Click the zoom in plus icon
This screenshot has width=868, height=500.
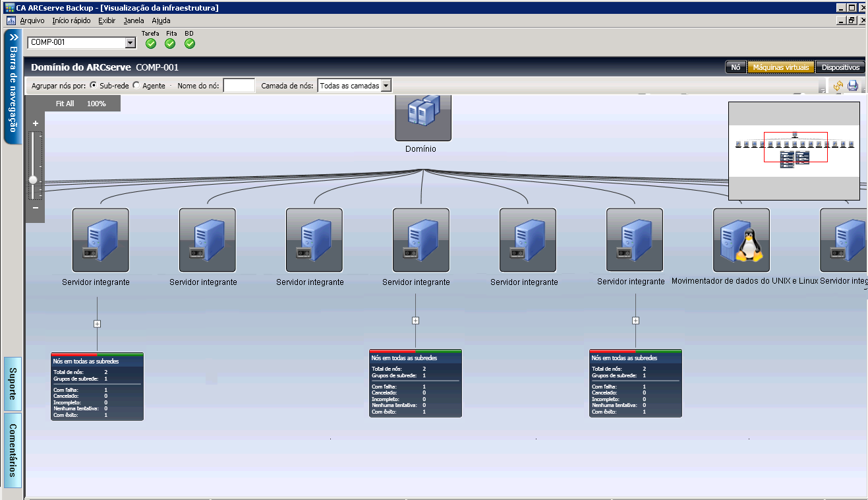(x=36, y=123)
